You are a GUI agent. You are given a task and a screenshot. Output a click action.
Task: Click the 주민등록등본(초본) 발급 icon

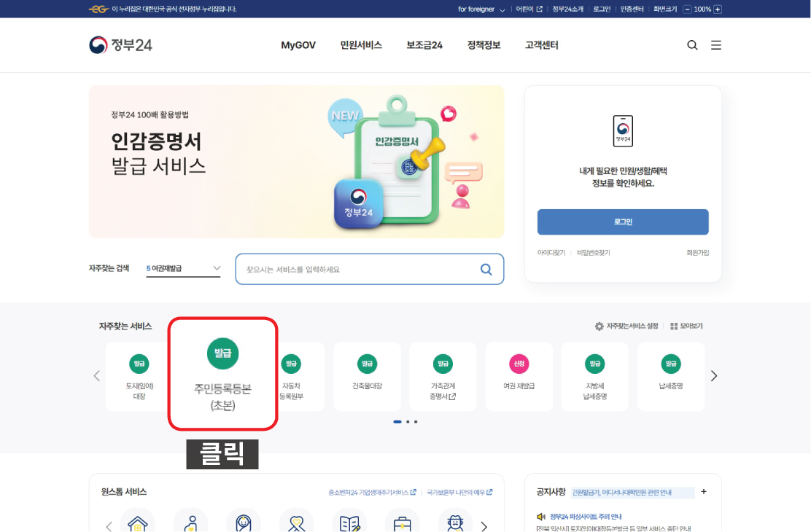coord(223,353)
